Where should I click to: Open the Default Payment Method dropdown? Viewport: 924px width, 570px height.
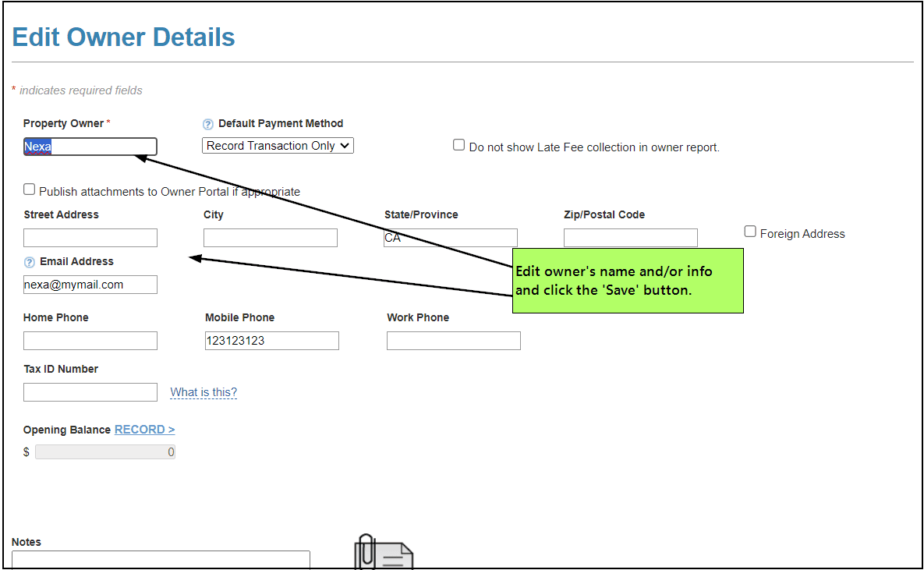tap(278, 146)
